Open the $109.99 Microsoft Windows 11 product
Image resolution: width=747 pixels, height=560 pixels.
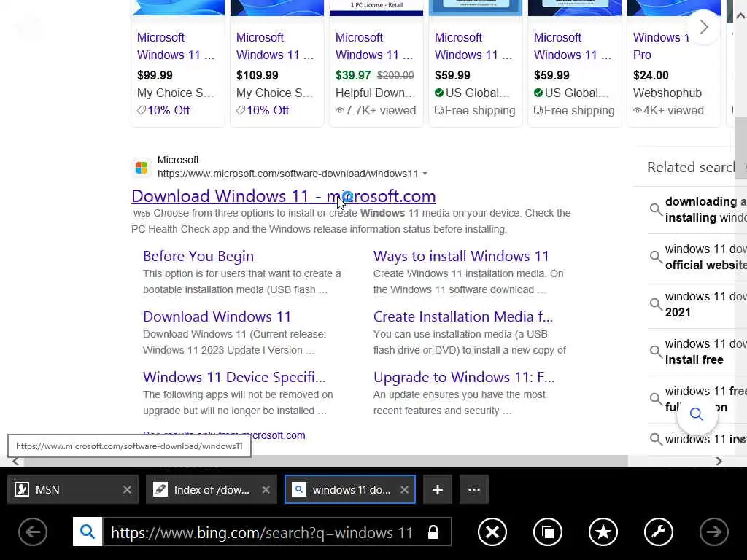[276, 63]
